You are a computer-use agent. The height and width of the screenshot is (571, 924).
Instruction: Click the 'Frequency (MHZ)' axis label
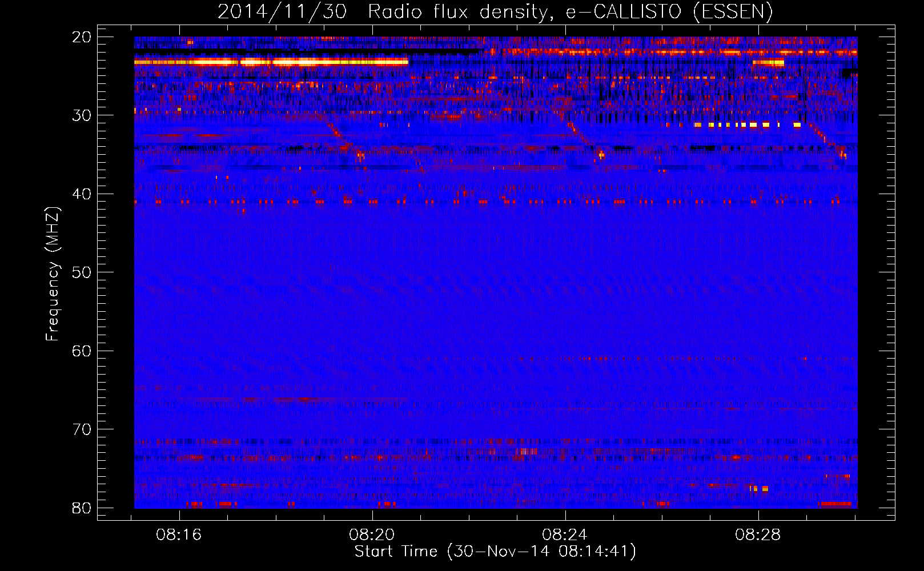point(53,274)
